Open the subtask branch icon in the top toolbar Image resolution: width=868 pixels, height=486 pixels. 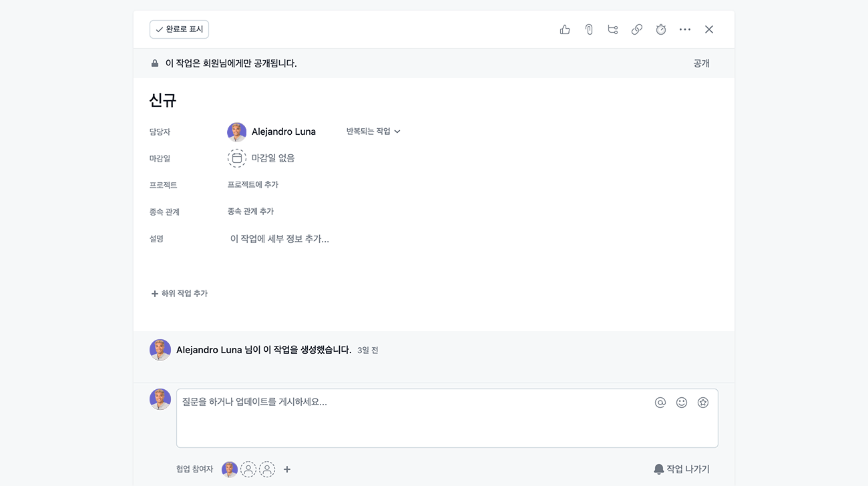pos(613,29)
